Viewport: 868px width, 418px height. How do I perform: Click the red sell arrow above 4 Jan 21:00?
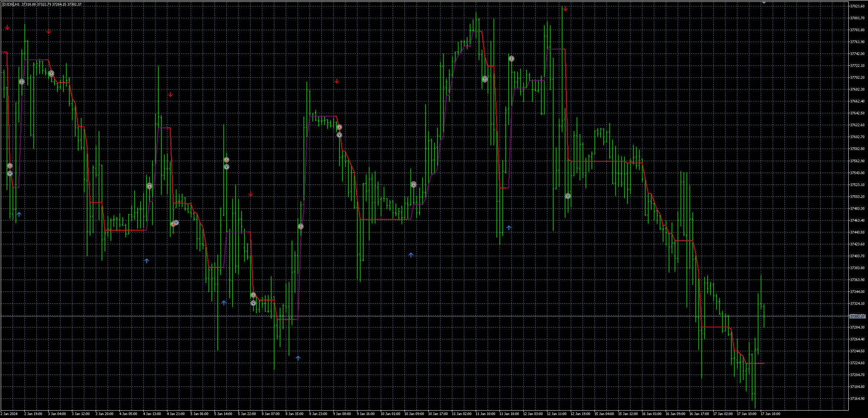coord(170,95)
